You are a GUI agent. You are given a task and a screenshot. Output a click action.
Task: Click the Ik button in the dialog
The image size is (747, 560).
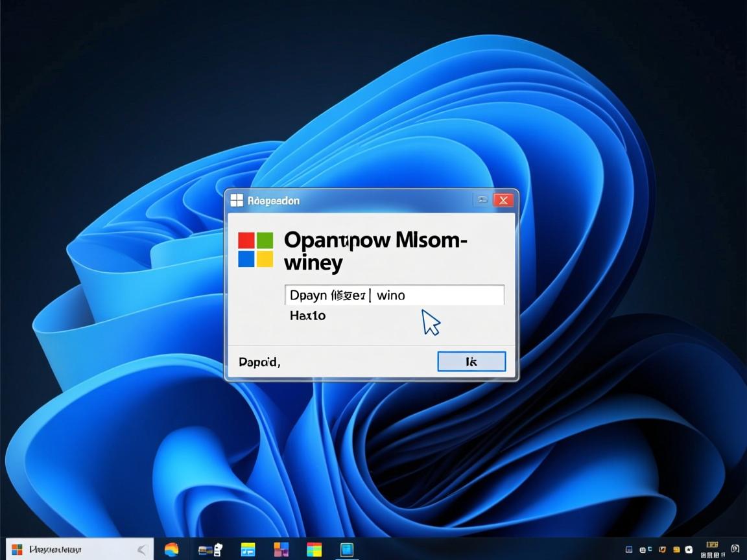(x=471, y=362)
